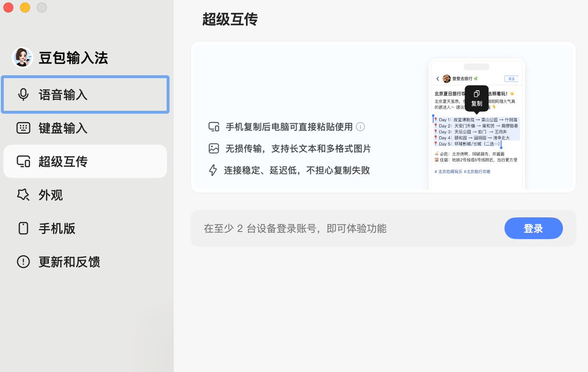Viewport: 588px width, 372px height.
Task: Click the phone icon beside 手机版
Action: [23, 228]
